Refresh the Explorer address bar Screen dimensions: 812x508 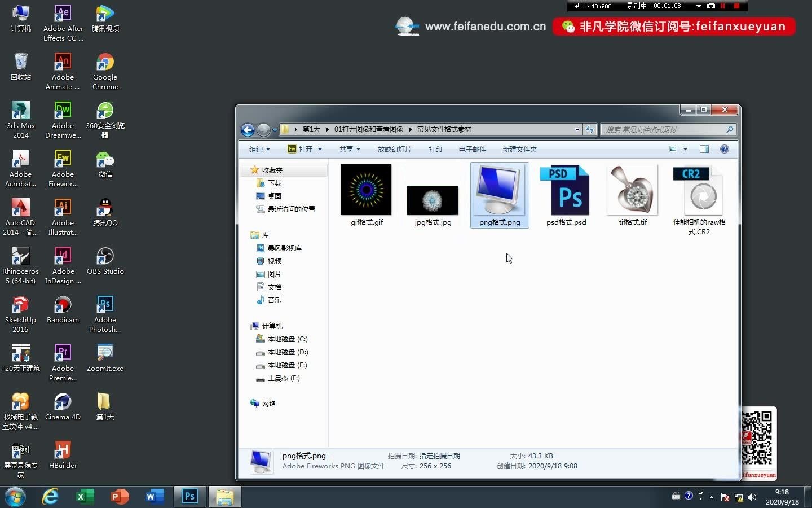[x=590, y=129]
